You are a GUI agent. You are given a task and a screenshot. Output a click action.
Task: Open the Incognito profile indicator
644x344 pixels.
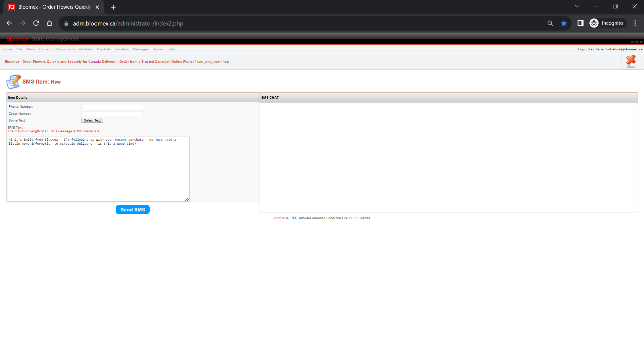click(608, 23)
